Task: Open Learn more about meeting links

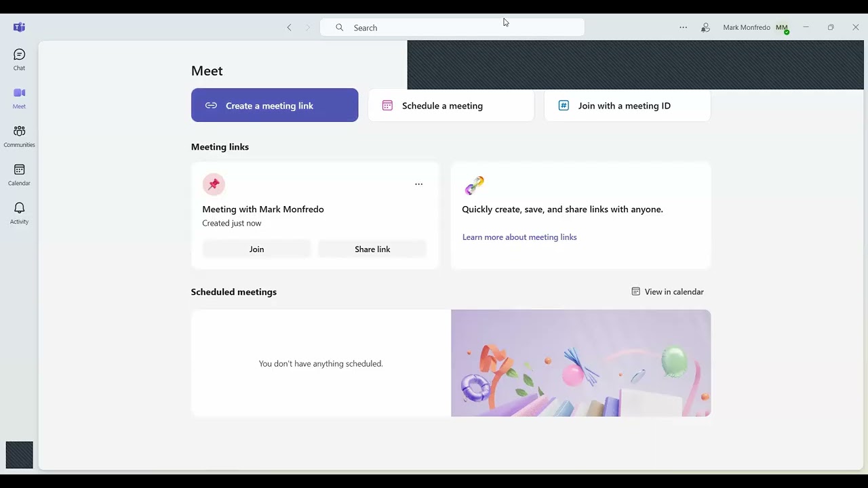Action: click(519, 237)
